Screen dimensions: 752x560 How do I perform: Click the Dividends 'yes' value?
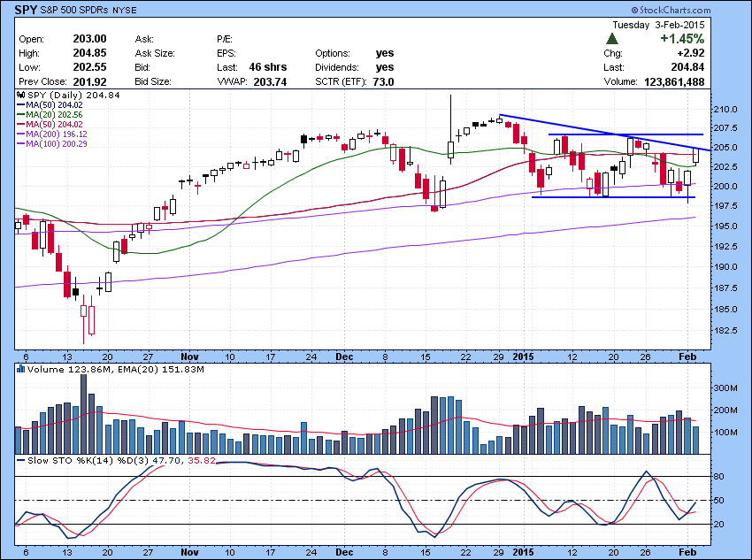385,67
